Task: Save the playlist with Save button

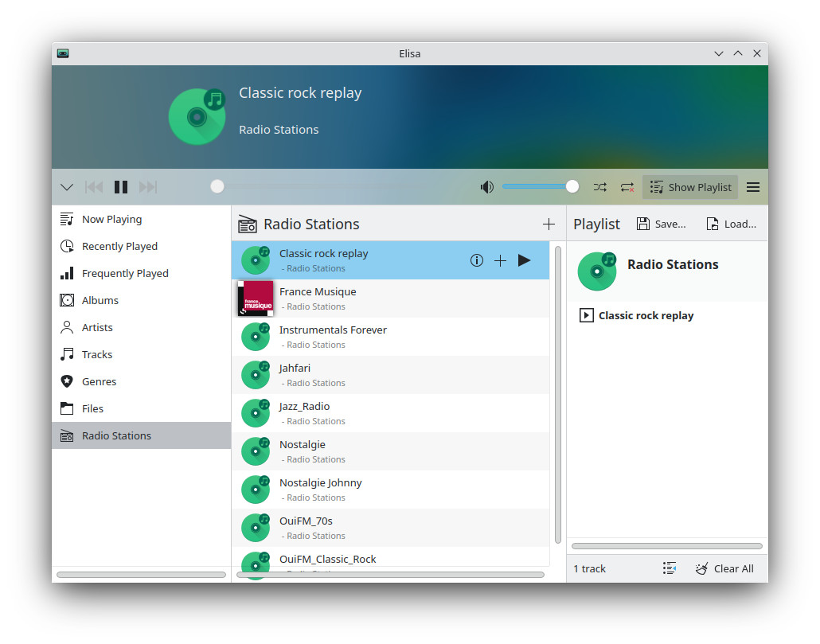Action: pyautogui.click(x=661, y=224)
